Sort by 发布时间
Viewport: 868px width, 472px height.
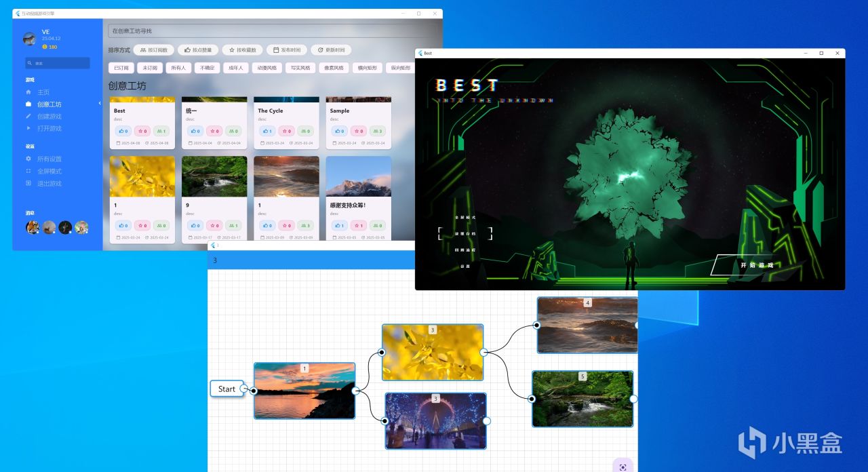(x=286, y=50)
